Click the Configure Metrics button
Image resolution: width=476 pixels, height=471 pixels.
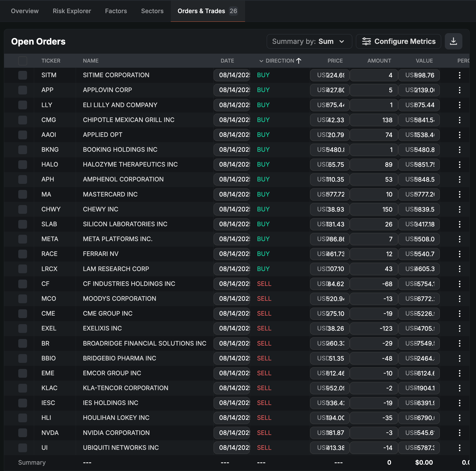398,41
